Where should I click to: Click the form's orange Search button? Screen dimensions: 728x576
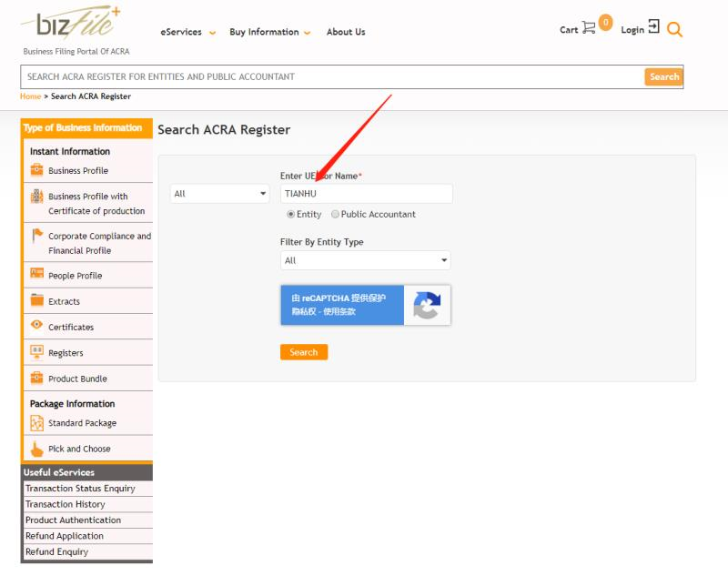(304, 352)
